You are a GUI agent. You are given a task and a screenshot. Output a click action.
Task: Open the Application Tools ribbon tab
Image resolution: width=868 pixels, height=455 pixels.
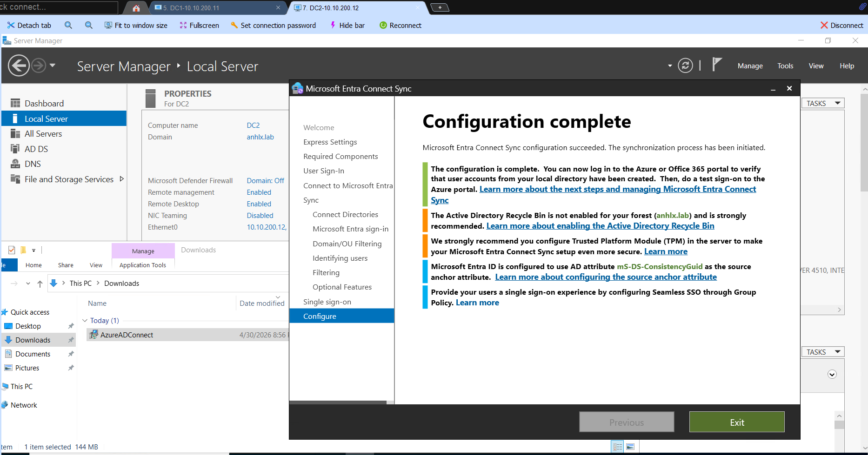point(143,265)
